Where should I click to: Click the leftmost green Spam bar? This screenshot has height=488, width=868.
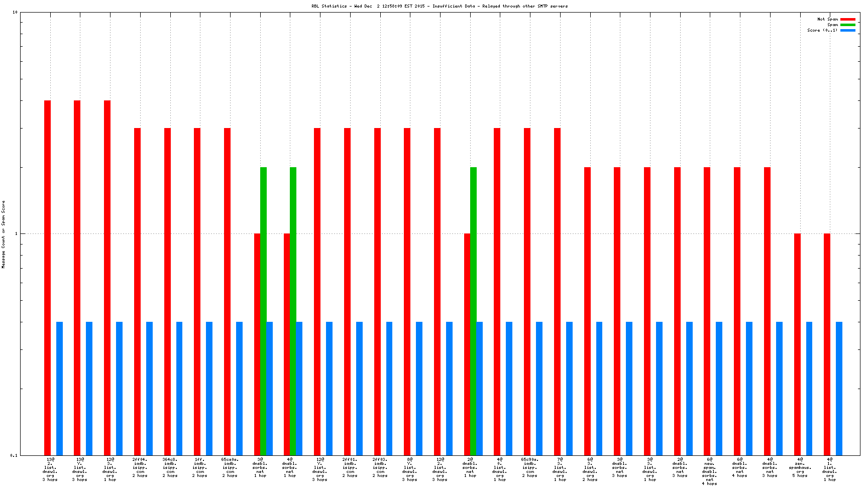(263, 311)
